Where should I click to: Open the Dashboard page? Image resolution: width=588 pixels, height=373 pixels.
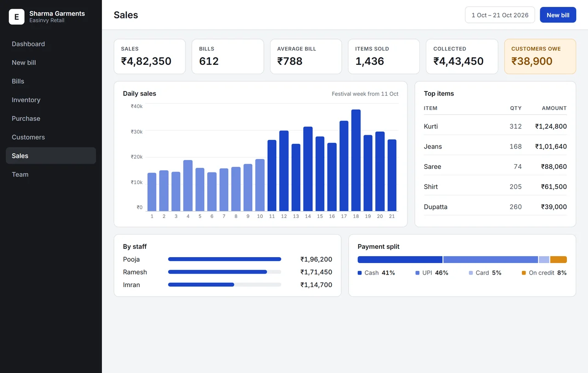[x=51, y=44]
